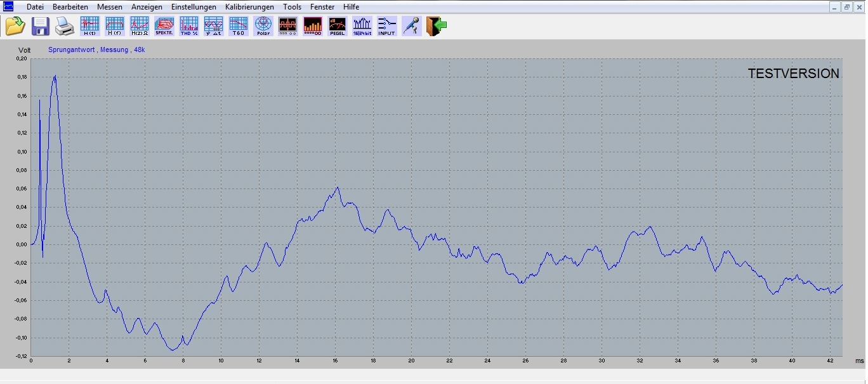Open the Datei menu
868x384 pixels.
36,7
